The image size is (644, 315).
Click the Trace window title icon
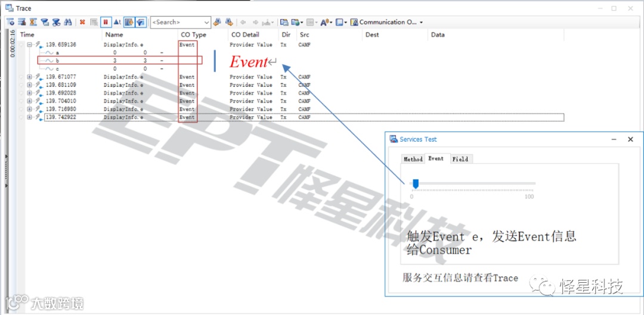pyautogui.click(x=9, y=8)
